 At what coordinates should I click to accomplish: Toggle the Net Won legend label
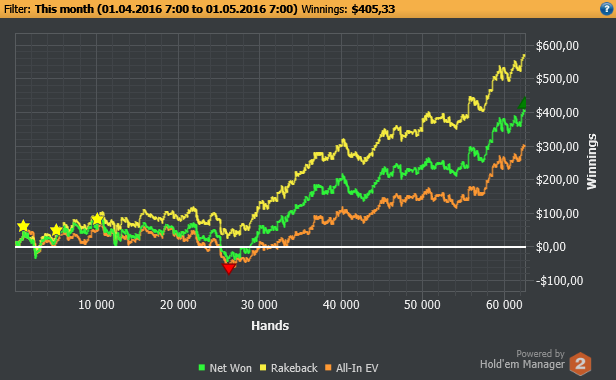(x=230, y=368)
